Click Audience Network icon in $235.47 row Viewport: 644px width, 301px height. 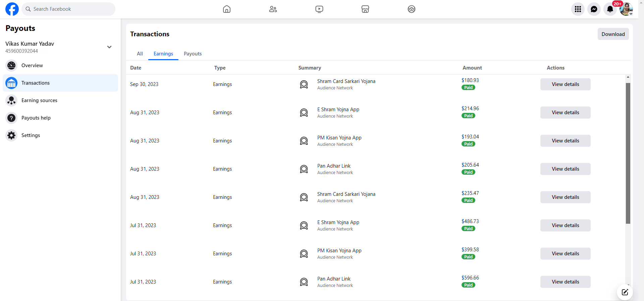pos(304,197)
